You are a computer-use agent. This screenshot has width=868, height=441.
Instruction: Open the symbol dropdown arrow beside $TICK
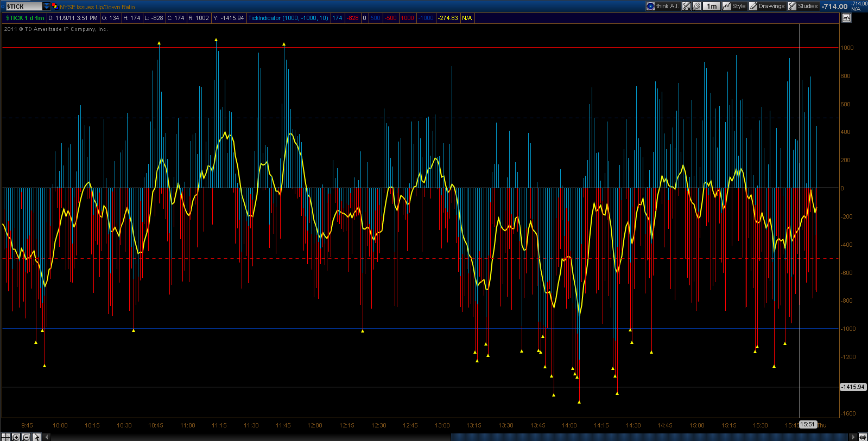(x=46, y=7)
